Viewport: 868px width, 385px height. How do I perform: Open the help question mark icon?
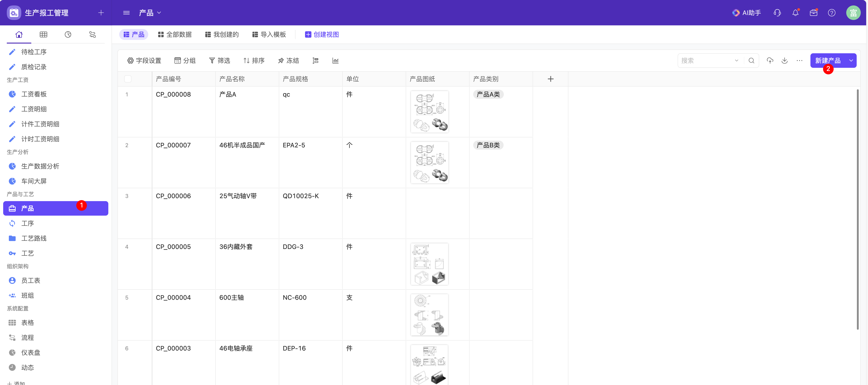(832, 13)
